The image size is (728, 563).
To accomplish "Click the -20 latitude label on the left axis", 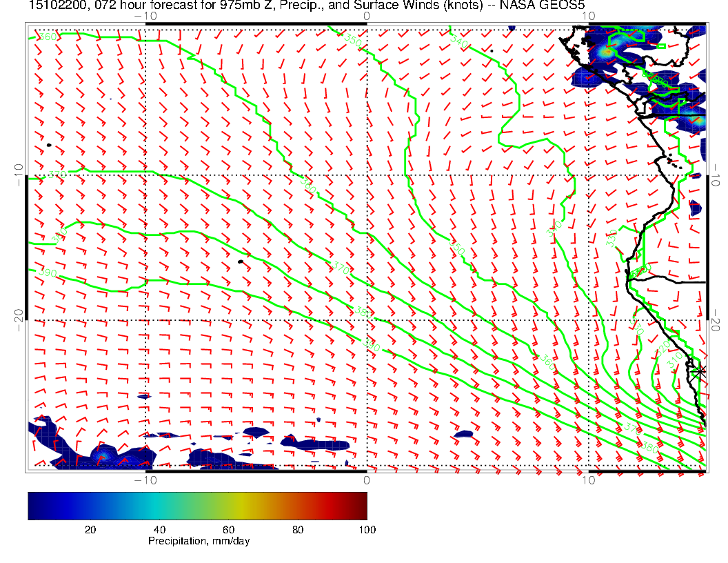I will click(18, 316).
